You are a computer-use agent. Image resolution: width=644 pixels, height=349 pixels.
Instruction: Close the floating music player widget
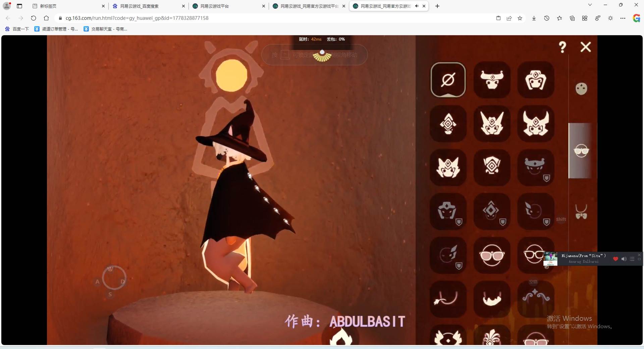point(639,255)
